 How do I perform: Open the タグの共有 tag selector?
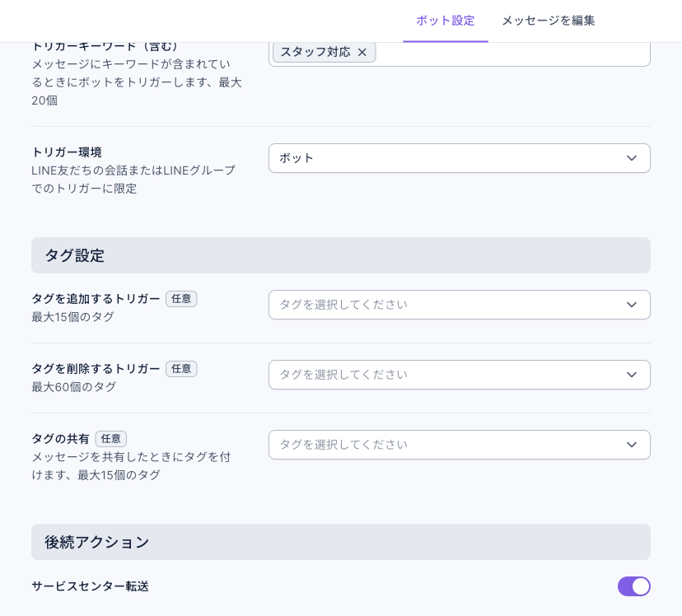pos(460,445)
